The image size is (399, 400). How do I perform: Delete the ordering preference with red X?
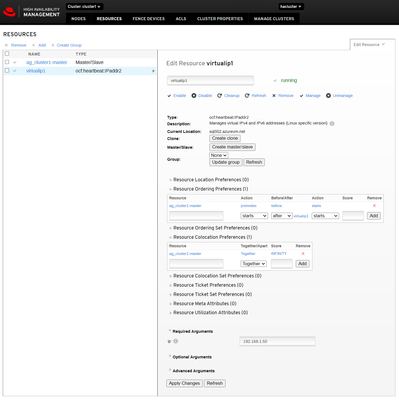click(x=374, y=206)
